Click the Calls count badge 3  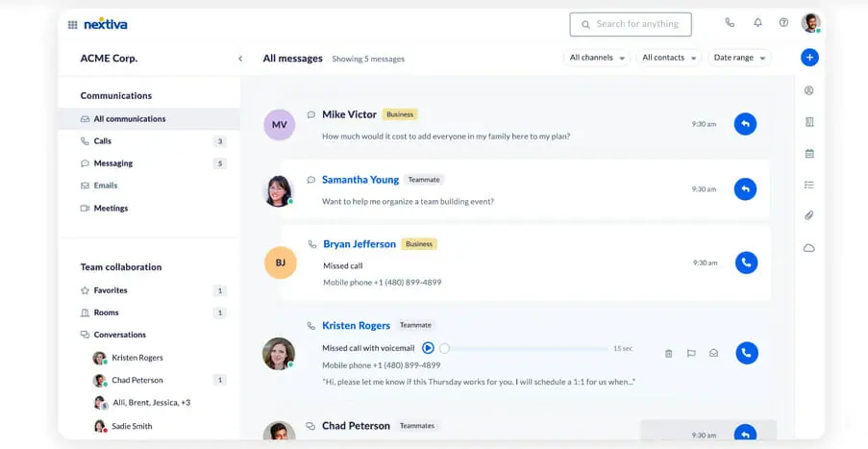pos(220,141)
